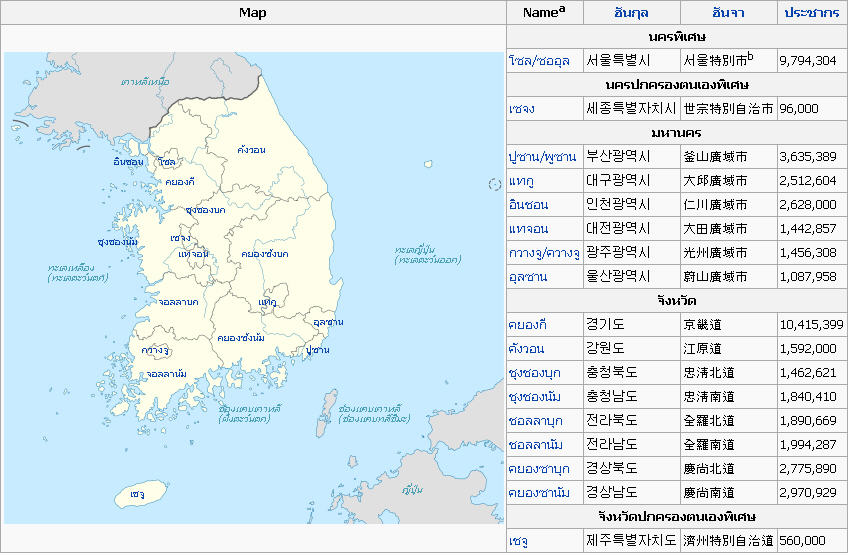Select the population value 1,456,308
This screenshot has height=555, width=850.
(808, 253)
